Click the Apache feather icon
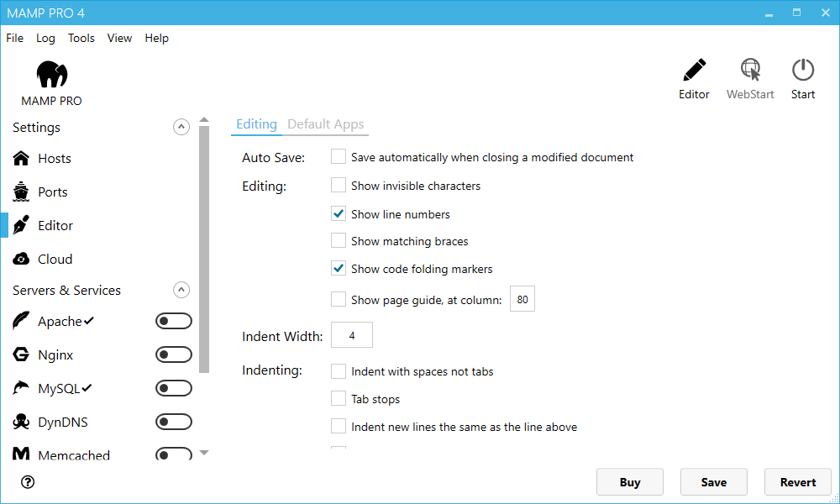The height and width of the screenshot is (504, 840). [21, 321]
